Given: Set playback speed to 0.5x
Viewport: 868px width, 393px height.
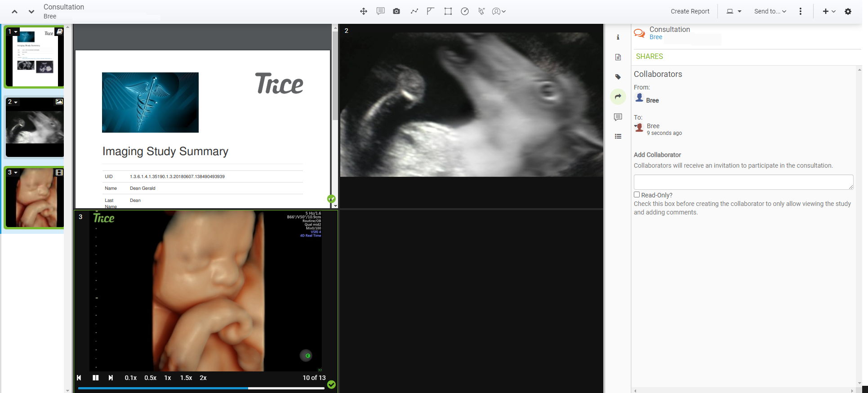Looking at the screenshot, I should click(151, 378).
